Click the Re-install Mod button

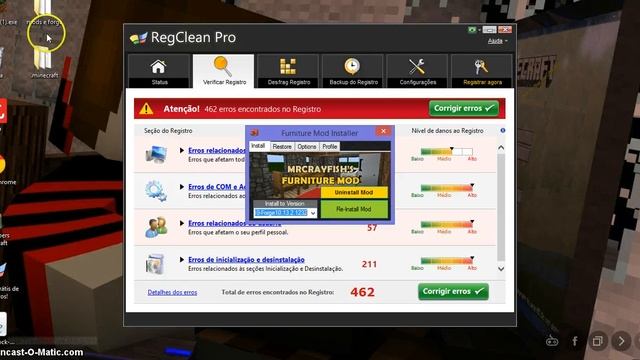(354, 209)
